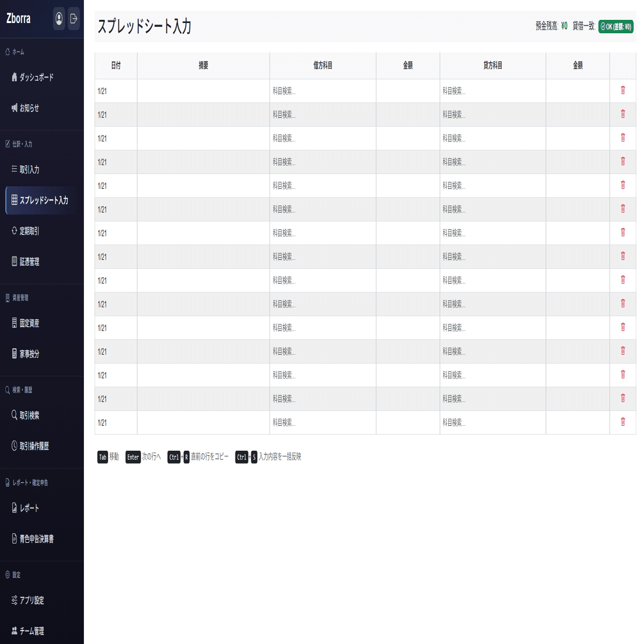Image resolution: width=644 pixels, height=644 pixels.
Task: Remove the third row via trash icon
Action: [623, 138]
